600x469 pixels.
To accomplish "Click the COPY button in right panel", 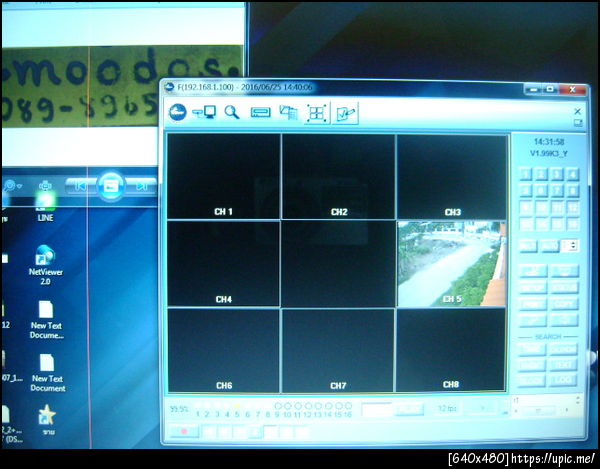I will [564, 304].
